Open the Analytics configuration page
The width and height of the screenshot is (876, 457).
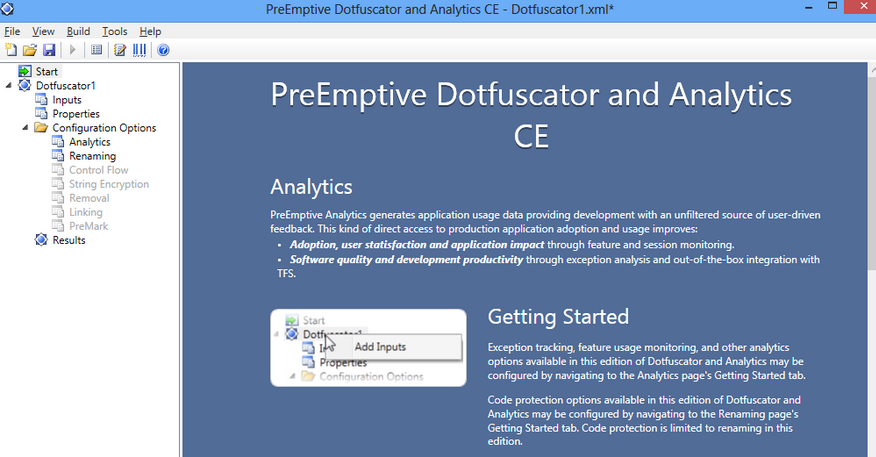90,142
